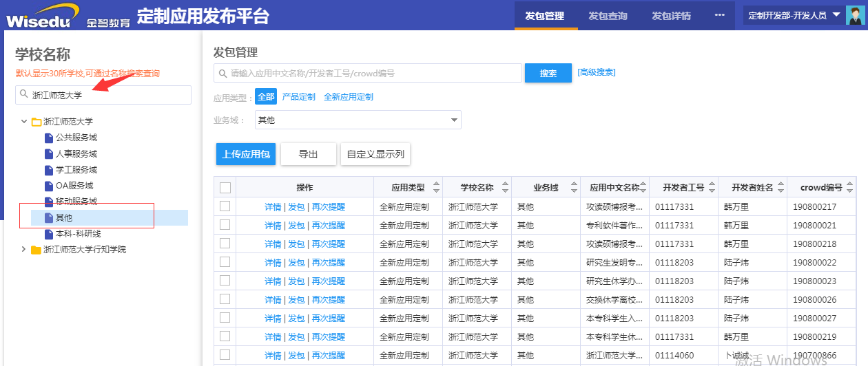Click 发包 for crowd编号 190800021
Viewport: 868px width, 366px height.
click(x=296, y=225)
